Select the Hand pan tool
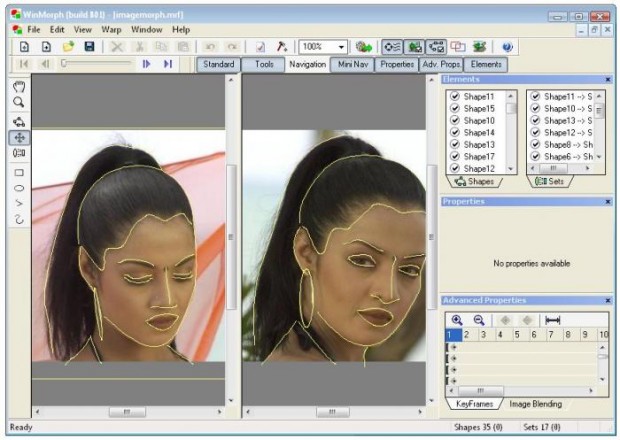This screenshot has height=440, width=620. [19, 87]
